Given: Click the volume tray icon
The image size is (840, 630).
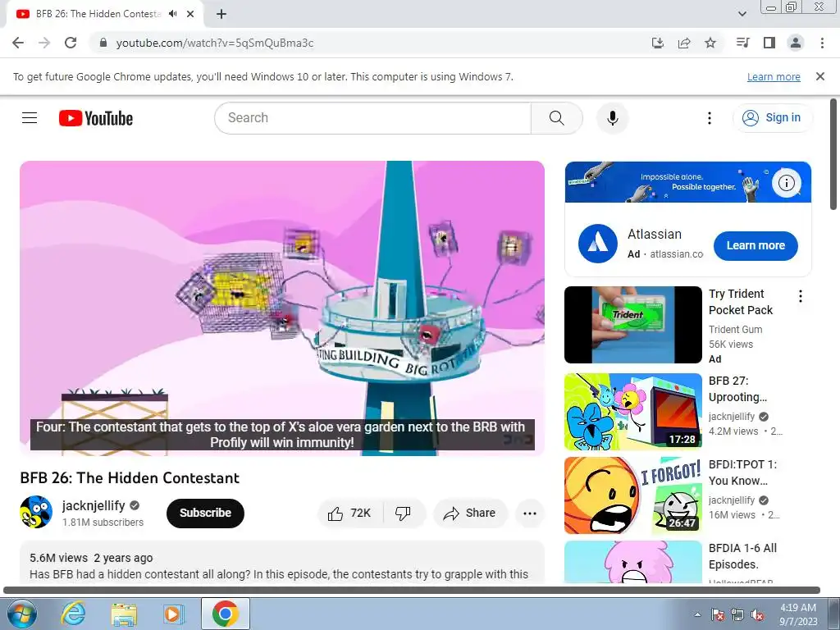Looking at the screenshot, I should click(x=757, y=614).
